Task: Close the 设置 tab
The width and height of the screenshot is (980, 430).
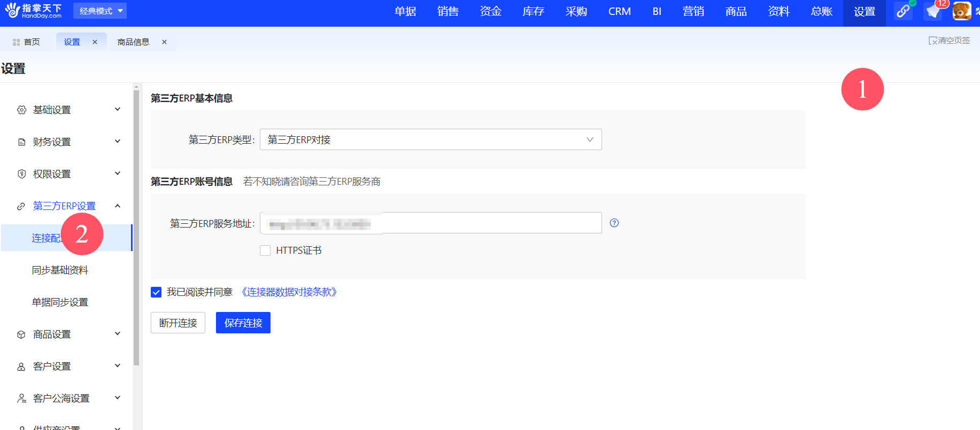Action: click(95, 42)
